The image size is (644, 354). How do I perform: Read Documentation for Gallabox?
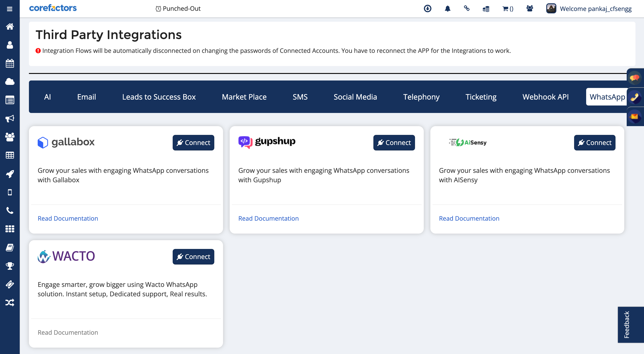click(68, 218)
